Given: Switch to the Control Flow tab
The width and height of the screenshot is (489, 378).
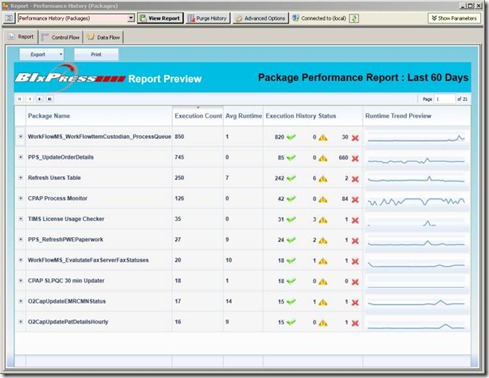Looking at the screenshot, I should pos(61,37).
